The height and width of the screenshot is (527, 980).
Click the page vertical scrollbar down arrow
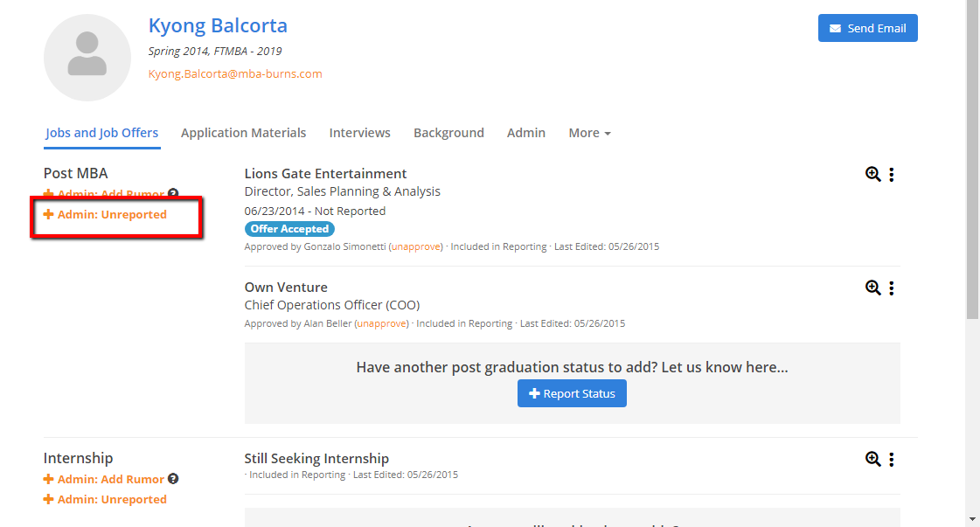pos(972,519)
